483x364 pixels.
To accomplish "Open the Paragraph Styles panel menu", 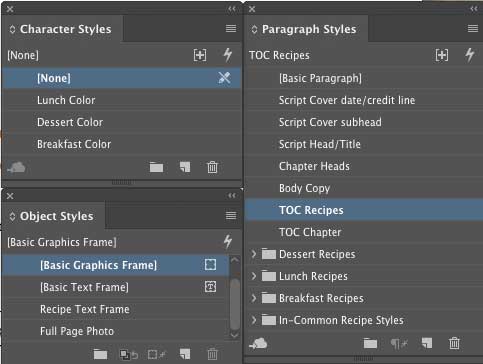I will [473, 29].
